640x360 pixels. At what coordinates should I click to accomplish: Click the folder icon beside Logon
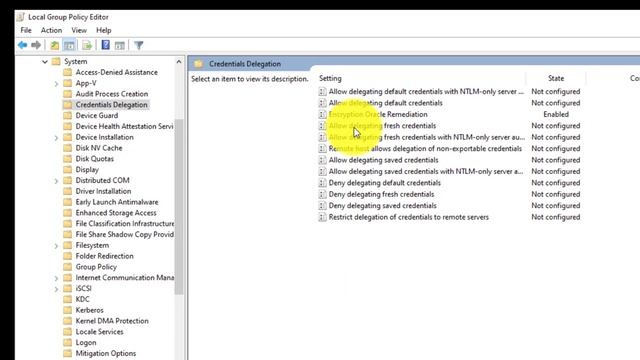point(68,342)
